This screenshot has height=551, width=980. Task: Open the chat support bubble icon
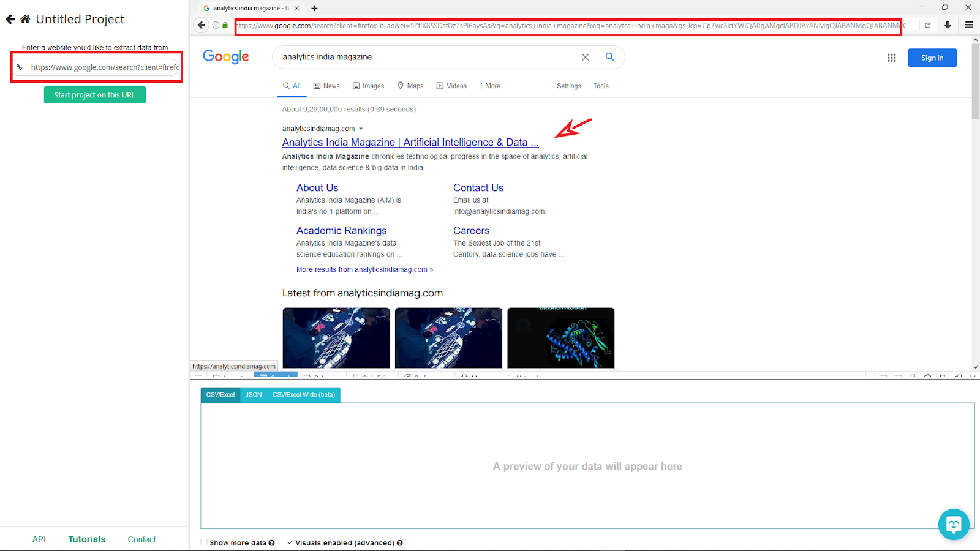point(954,524)
